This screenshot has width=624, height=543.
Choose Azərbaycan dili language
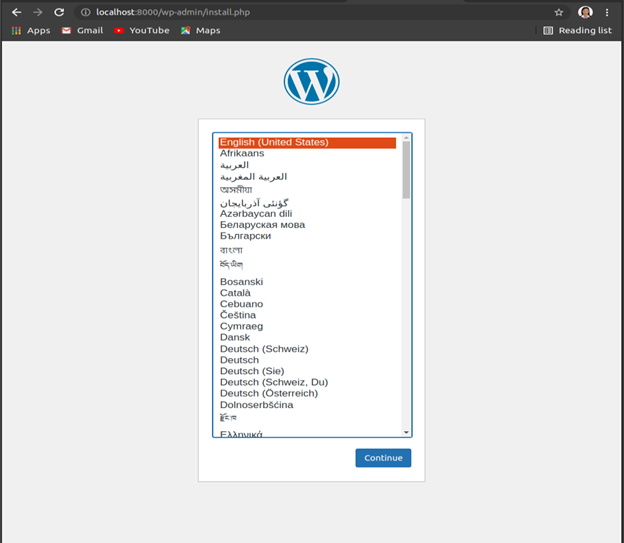click(x=307, y=214)
